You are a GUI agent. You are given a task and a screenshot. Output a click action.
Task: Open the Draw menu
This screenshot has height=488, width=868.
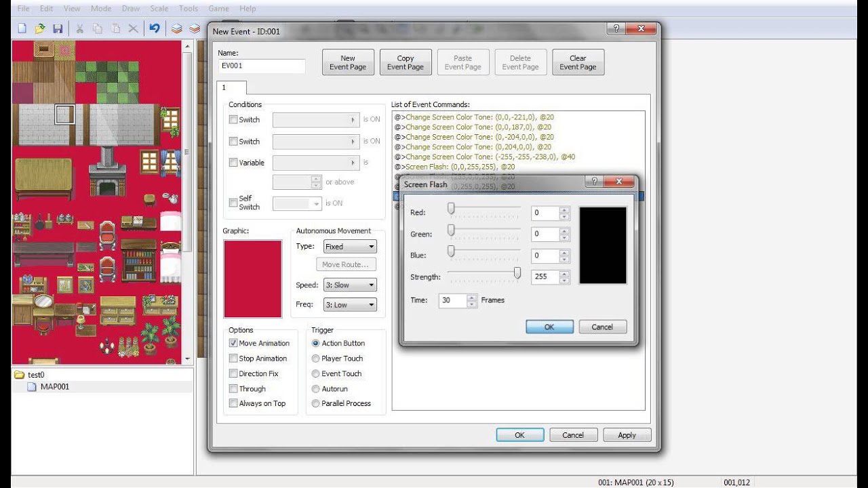coord(131,9)
